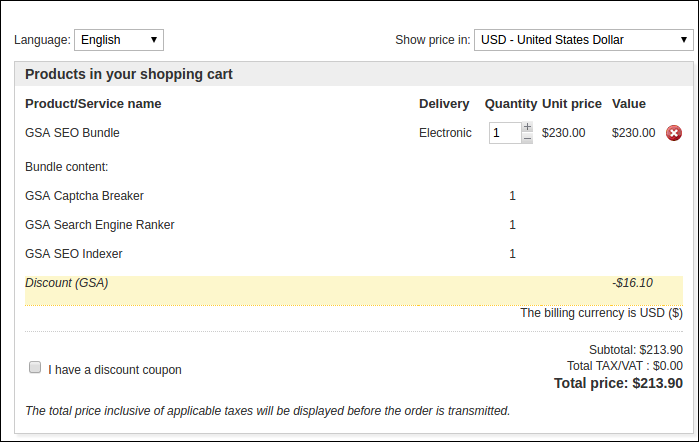
Task: Click the 'I have a discount coupon' label
Action: click(x=115, y=370)
